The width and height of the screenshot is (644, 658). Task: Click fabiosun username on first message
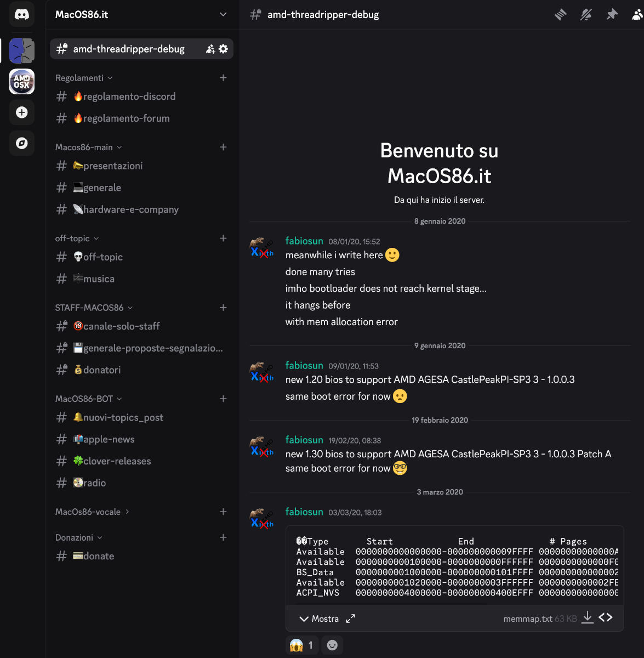tap(304, 241)
